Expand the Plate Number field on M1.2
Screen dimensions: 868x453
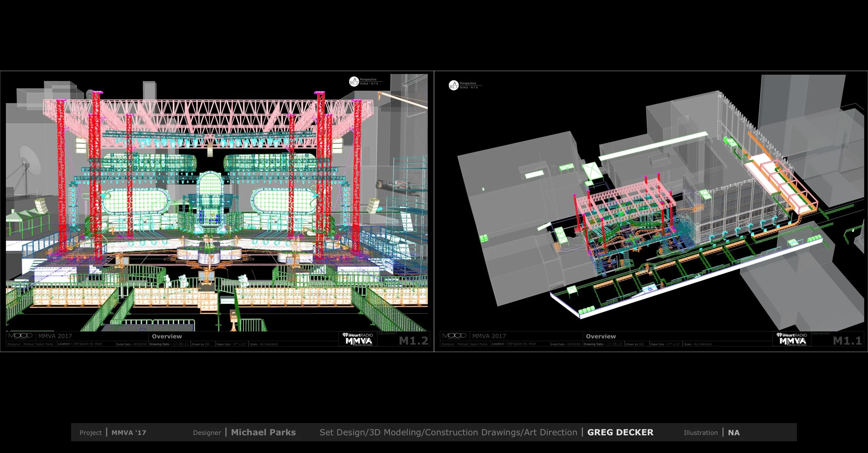(387, 333)
